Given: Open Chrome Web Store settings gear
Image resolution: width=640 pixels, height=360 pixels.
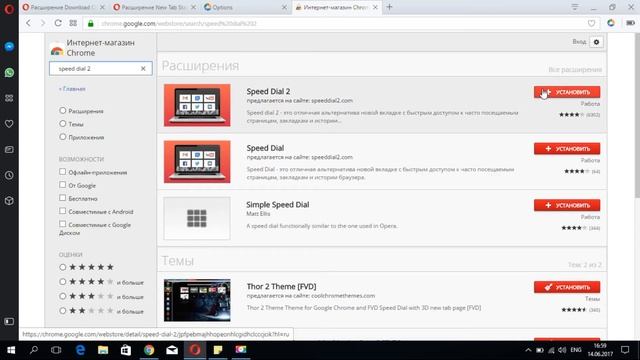Looking at the screenshot, I should [x=596, y=42].
